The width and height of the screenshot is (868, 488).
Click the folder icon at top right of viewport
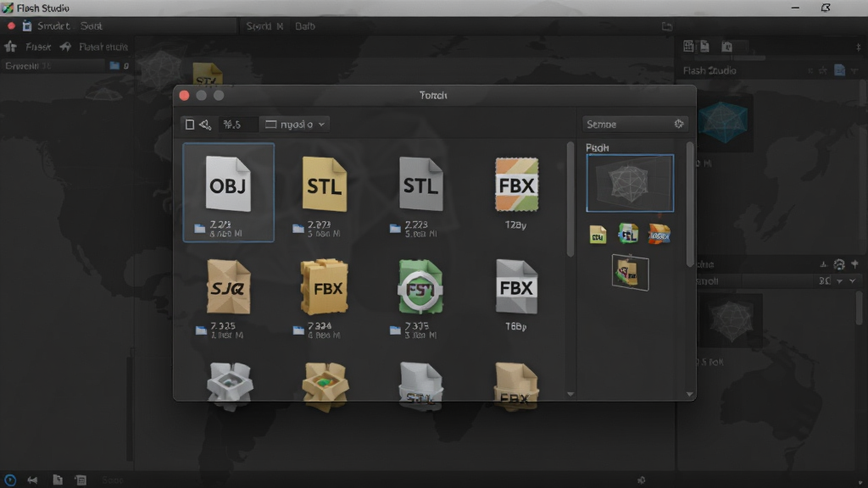(x=667, y=26)
